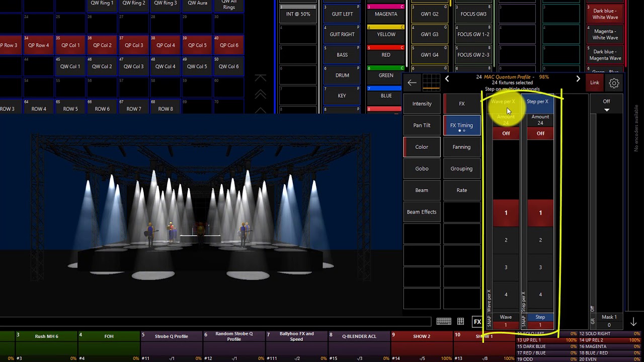This screenshot has width=644, height=362.
Task: Select the Pan Tilt attribute group
Action: coord(422,125)
